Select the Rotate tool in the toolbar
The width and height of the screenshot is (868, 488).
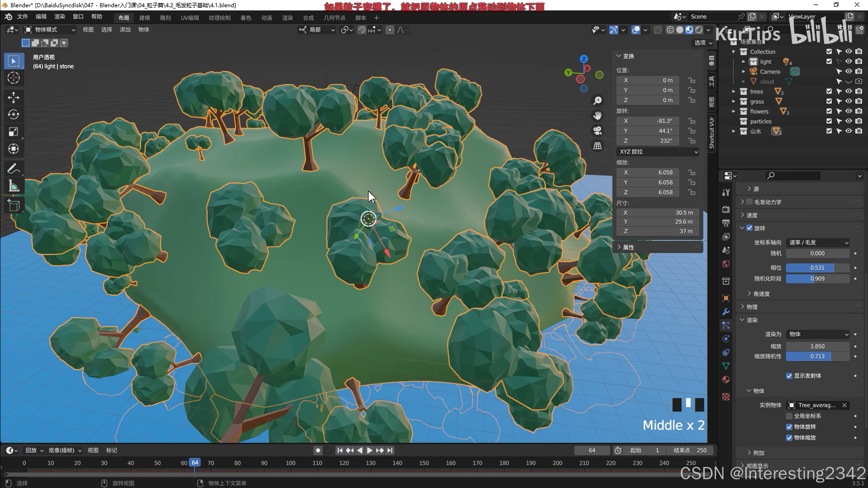[14, 115]
